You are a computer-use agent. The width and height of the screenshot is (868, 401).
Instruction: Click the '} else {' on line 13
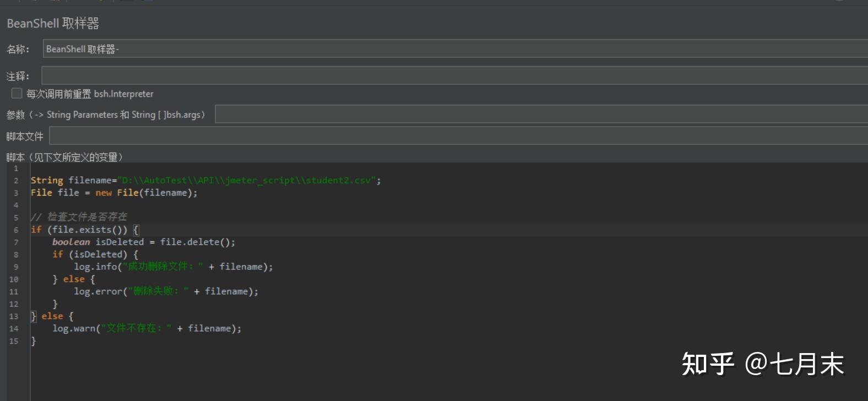pyautogui.click(x=52, y=316)
